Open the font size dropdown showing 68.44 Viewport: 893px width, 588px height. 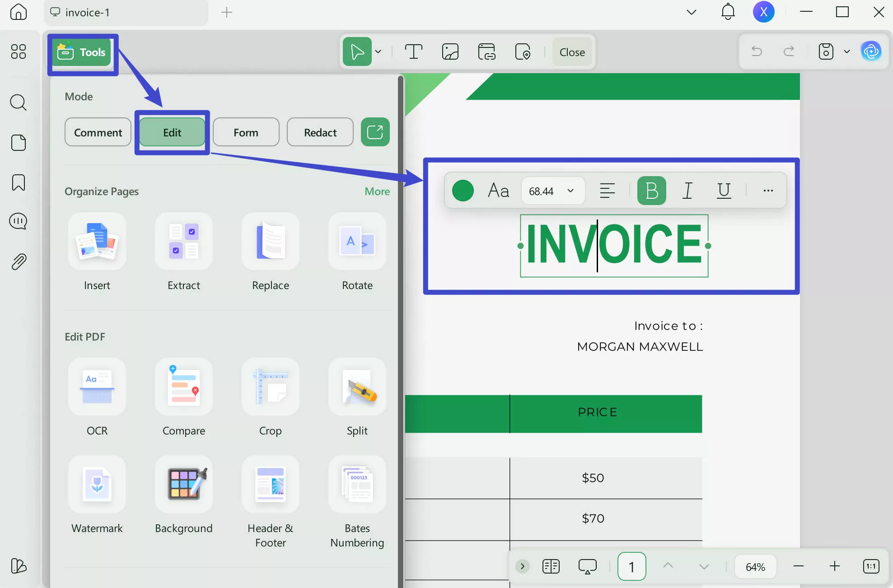point(552,190)
